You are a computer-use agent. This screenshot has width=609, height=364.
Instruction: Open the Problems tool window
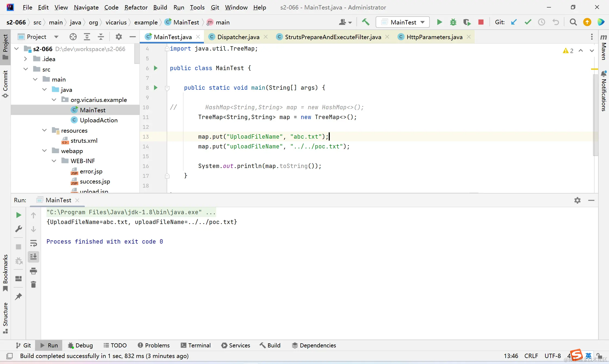[154, 345]
